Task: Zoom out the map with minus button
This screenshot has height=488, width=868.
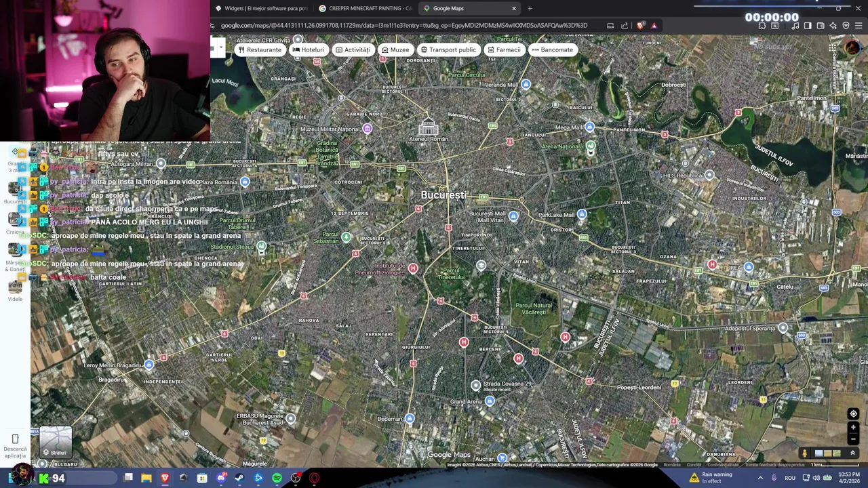Action: click(x=853, y=439)
